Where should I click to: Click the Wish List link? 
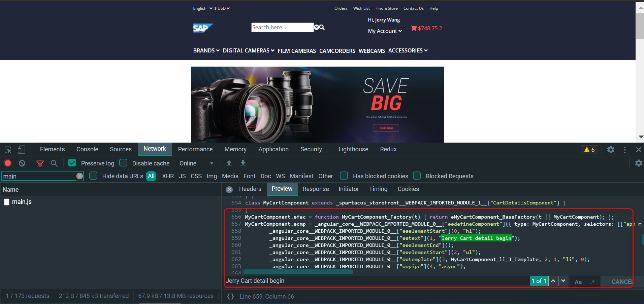point(361,8)
